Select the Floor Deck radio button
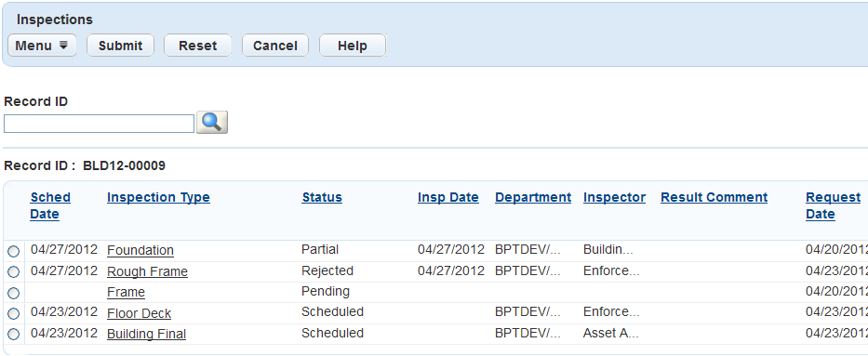This screenshot has height=356, width=868. pyautogui.click(x=13, y=313)
